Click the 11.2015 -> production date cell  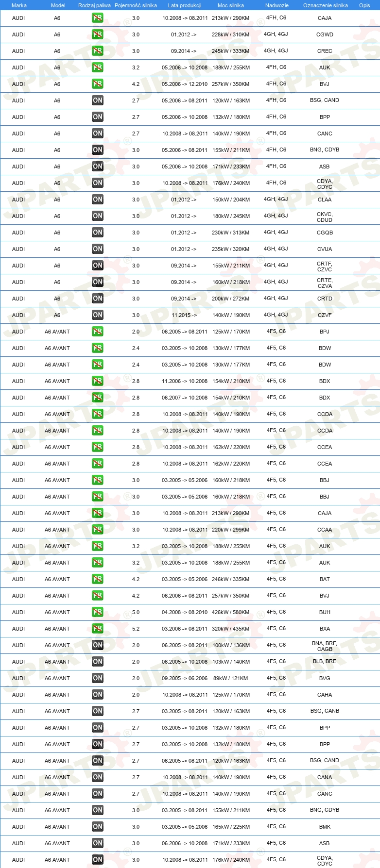click(x=184, y=315)
